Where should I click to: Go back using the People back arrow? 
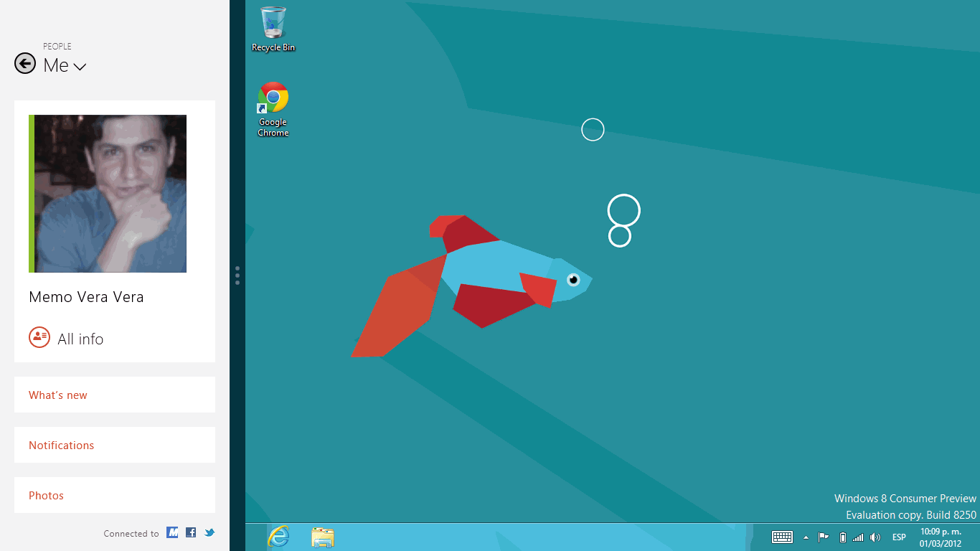25,64
